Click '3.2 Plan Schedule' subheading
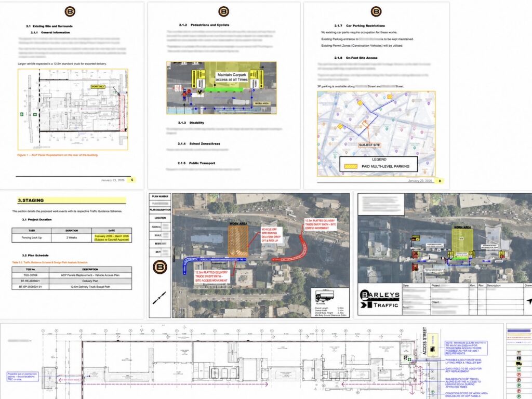 click(35, 256)
